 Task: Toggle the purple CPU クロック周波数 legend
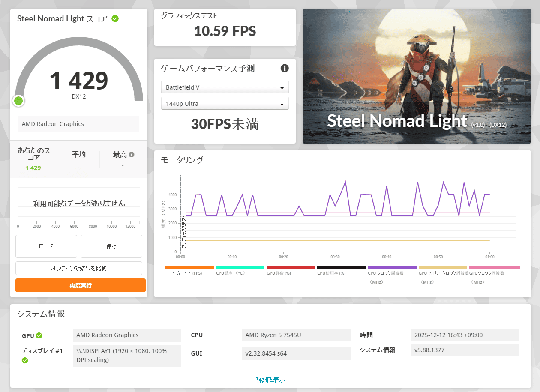[x=392, y=267]
